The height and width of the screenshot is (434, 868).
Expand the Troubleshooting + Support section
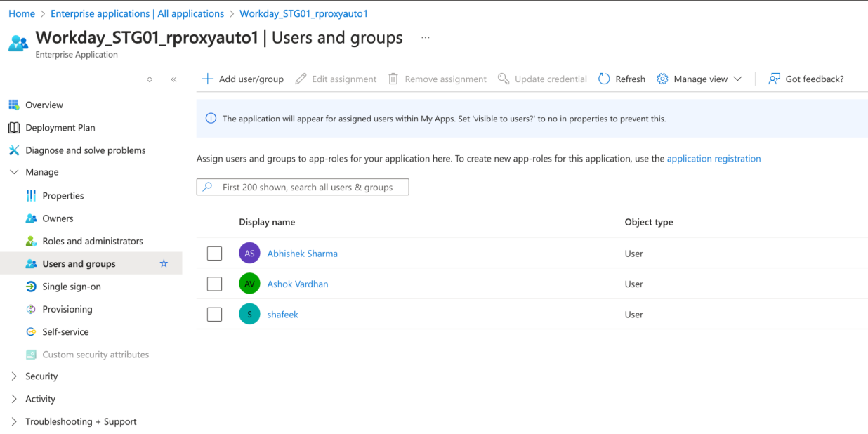(x=14, y=421)
